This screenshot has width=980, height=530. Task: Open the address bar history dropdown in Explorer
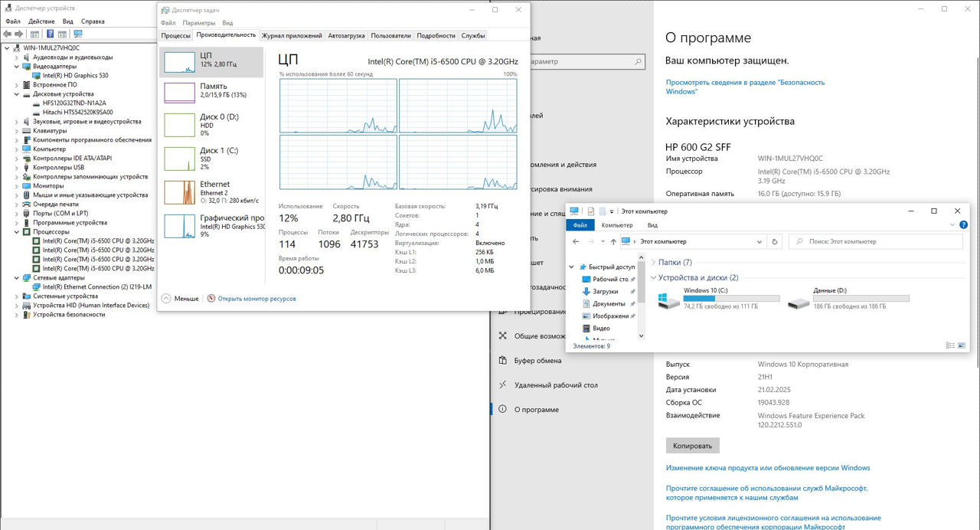[760, 241]
